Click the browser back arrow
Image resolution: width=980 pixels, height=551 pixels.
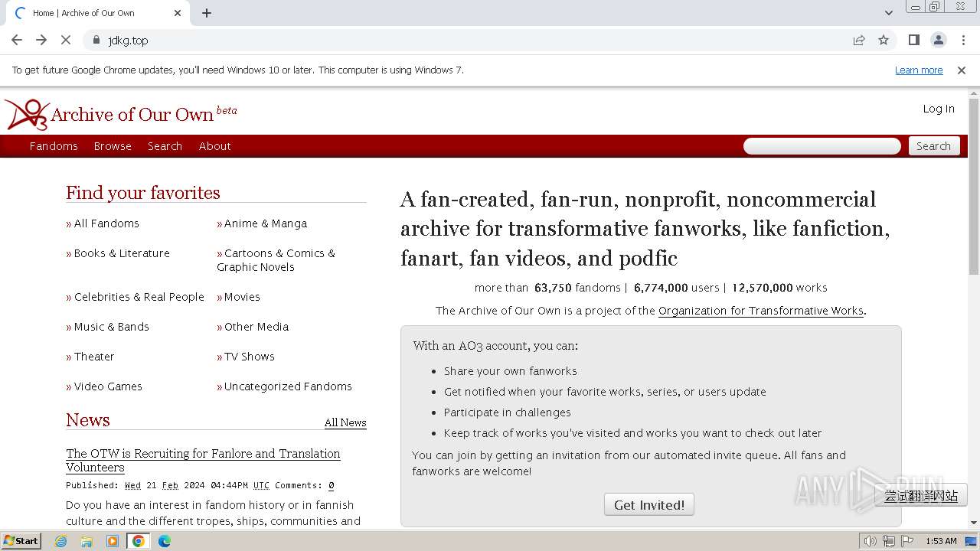tap(17, 40)
